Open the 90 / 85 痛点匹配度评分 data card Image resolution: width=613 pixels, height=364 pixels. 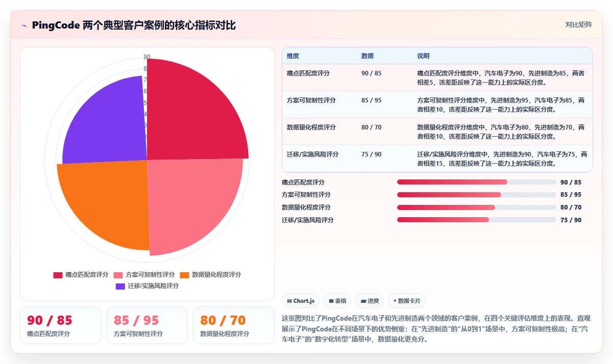[x=61, y=325]
